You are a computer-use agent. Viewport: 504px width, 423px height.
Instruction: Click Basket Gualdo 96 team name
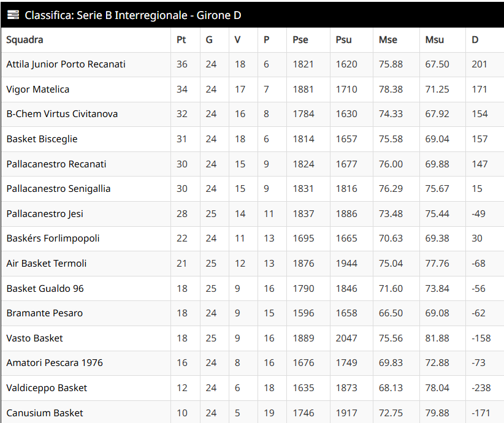coord(45,289)
